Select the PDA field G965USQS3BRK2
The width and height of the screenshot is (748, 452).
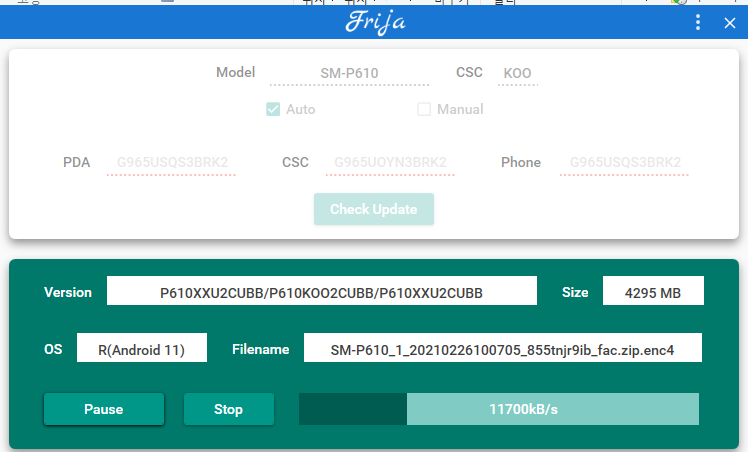point(172,163)
